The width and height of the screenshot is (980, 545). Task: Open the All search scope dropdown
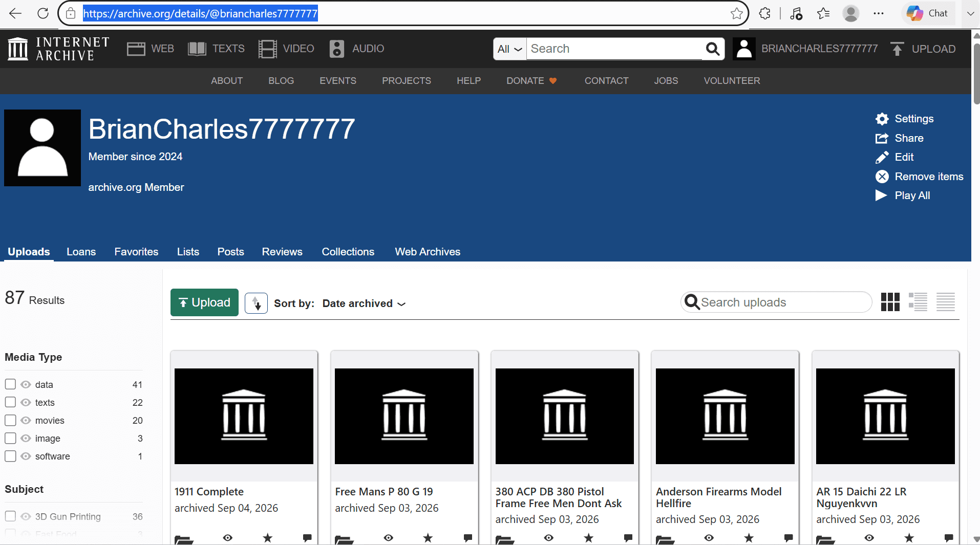click(510, 49)
